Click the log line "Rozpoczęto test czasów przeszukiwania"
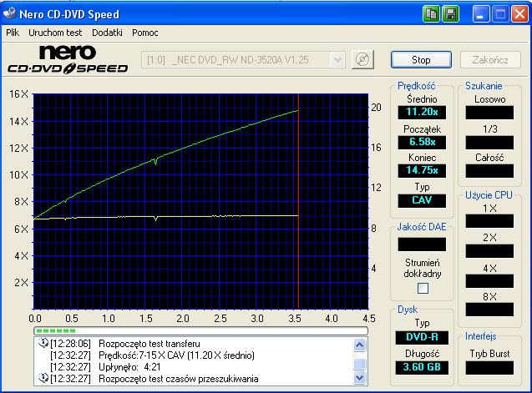This screenshot has width=532, height=393. (x=179, y=379)
